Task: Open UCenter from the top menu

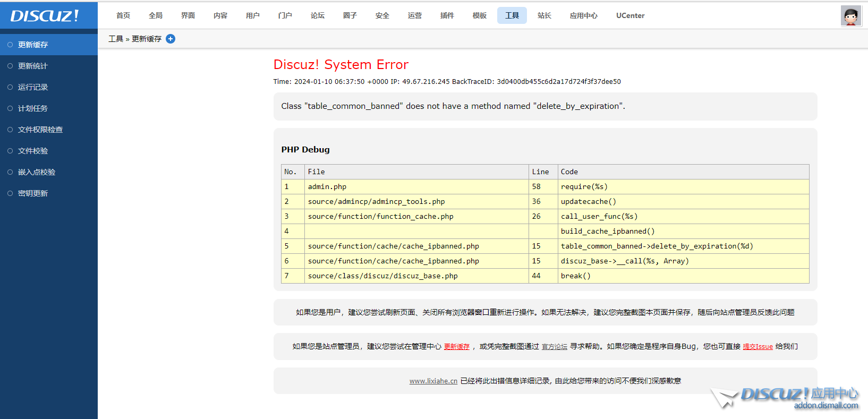Action: [x=630, y=15]
